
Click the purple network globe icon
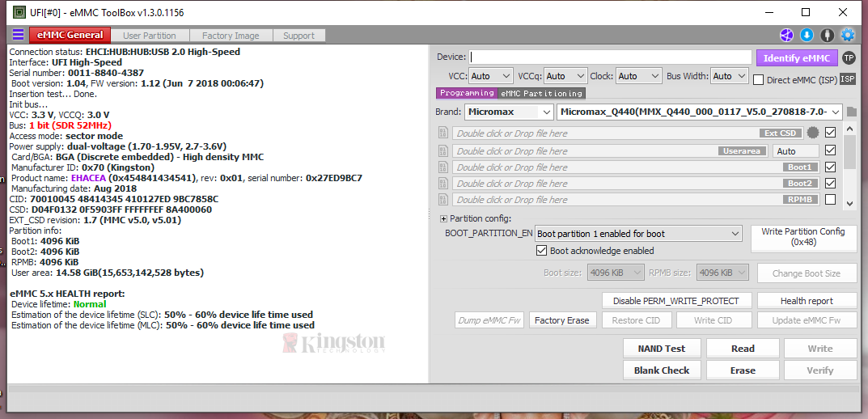click(786, 35)
